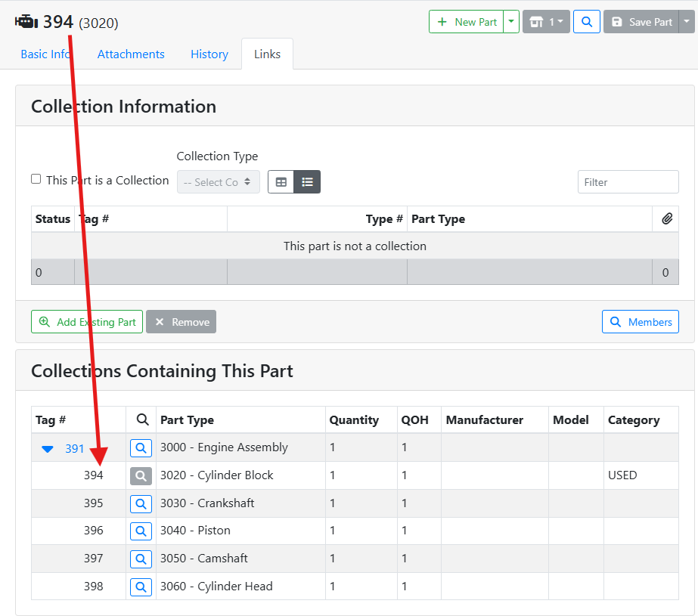Click the Filter input field
The width and height of the screenshot is (698, 616).
pos(628,182)
